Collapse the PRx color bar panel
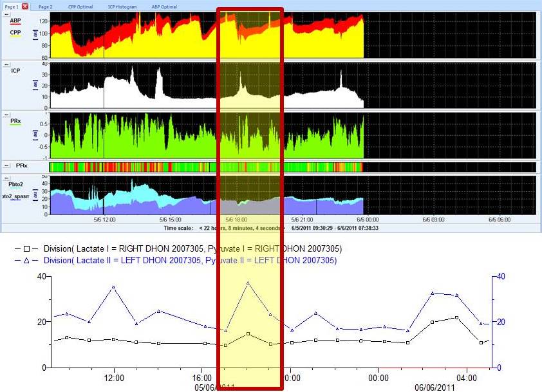The image size is (542, 392). pyautogui.click(x=6, y=166)
